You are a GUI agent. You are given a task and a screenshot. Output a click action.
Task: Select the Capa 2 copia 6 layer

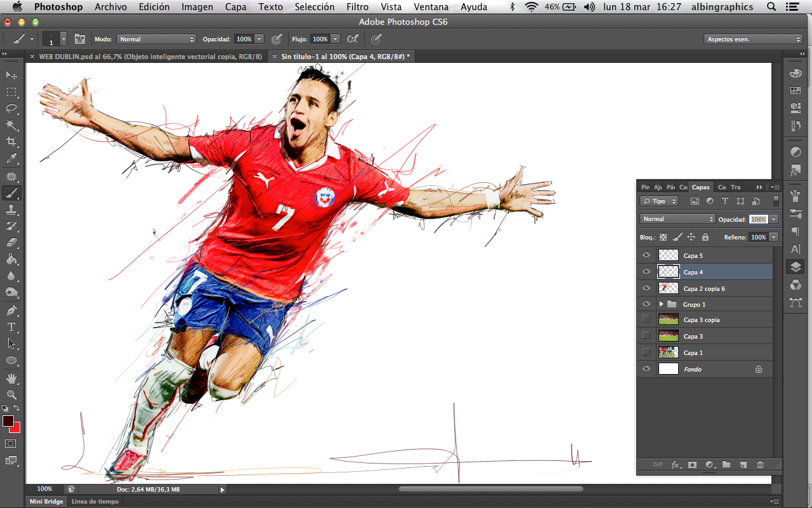[704, 288]
